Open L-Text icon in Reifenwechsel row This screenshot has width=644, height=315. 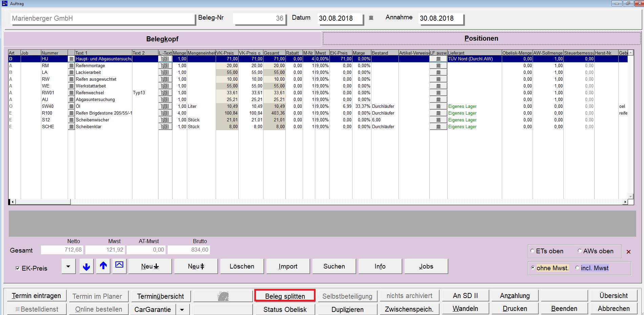(x=165, y=93)
